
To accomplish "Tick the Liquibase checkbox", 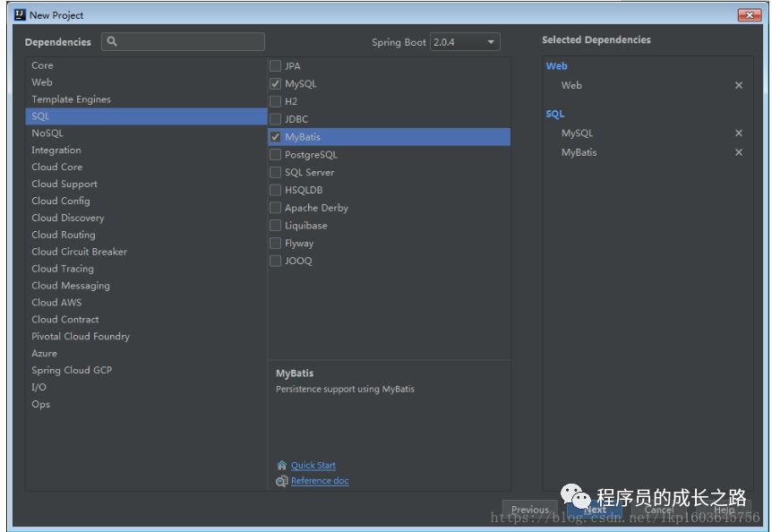I will pos(275,226).
